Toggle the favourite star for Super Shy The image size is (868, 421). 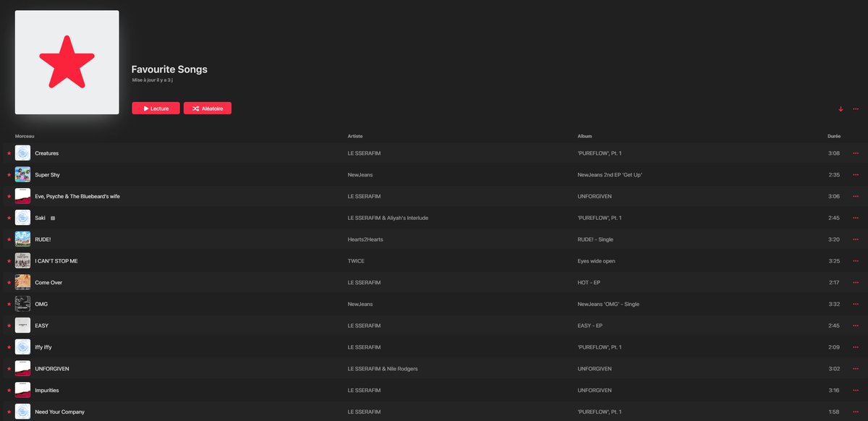[9, 175]
